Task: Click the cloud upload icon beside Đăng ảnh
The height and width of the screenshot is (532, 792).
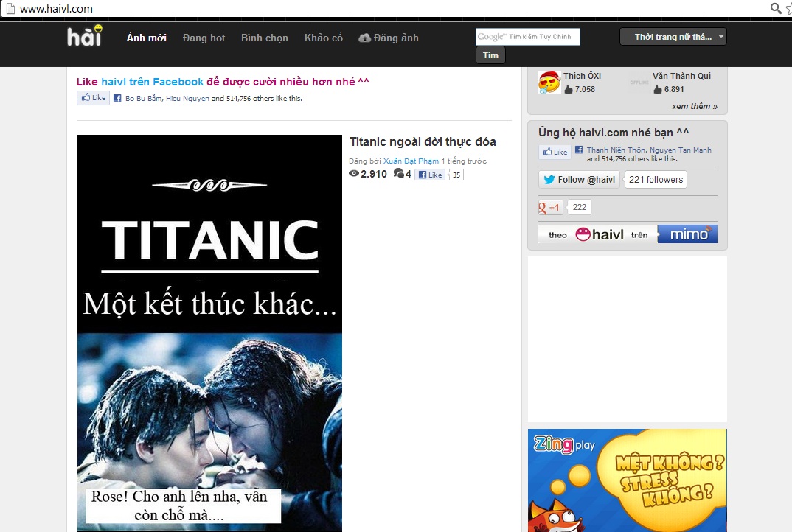Action: (365, 38)
